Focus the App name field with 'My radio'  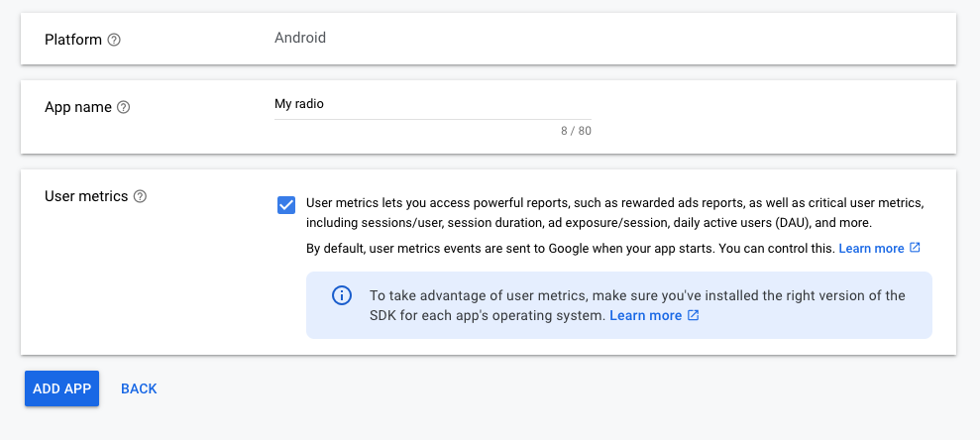click(x=432, y=104)
